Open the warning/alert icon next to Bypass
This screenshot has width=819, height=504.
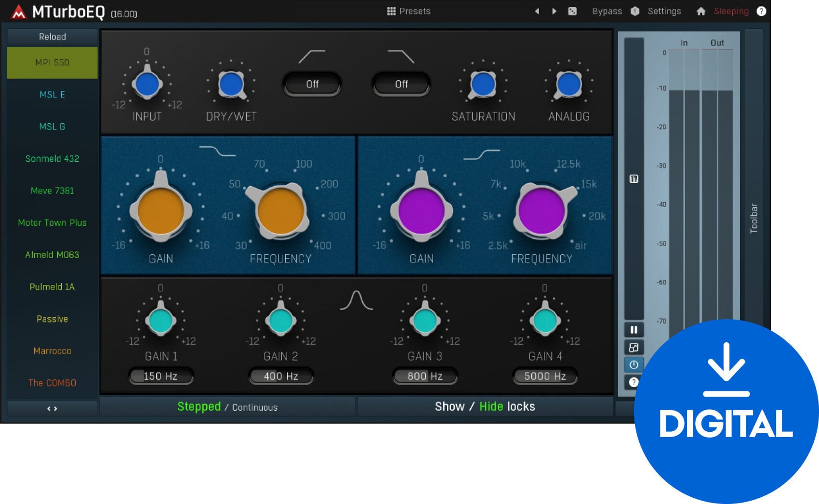(x=634, y=11)
